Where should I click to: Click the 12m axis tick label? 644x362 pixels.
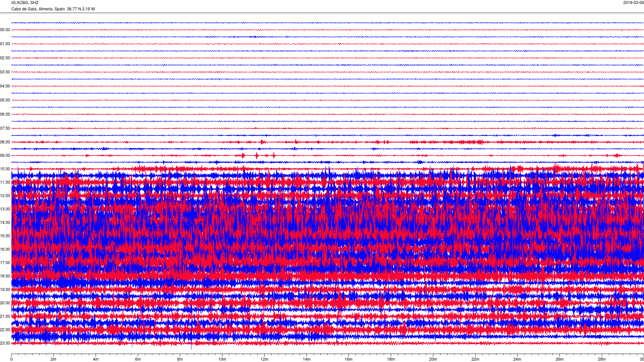pos(264,359)
